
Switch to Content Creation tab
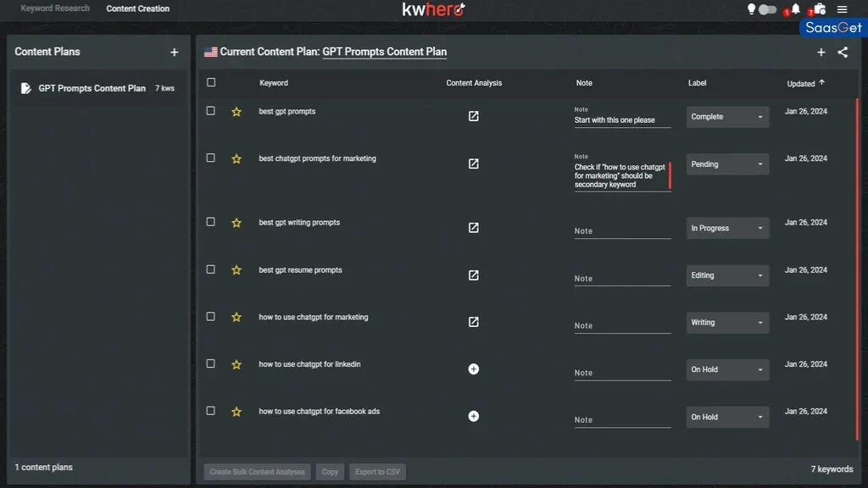[x=138, y=8]
